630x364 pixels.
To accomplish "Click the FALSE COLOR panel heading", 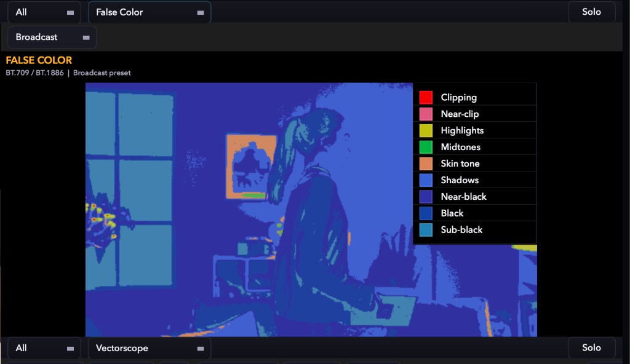I will 39,60.
